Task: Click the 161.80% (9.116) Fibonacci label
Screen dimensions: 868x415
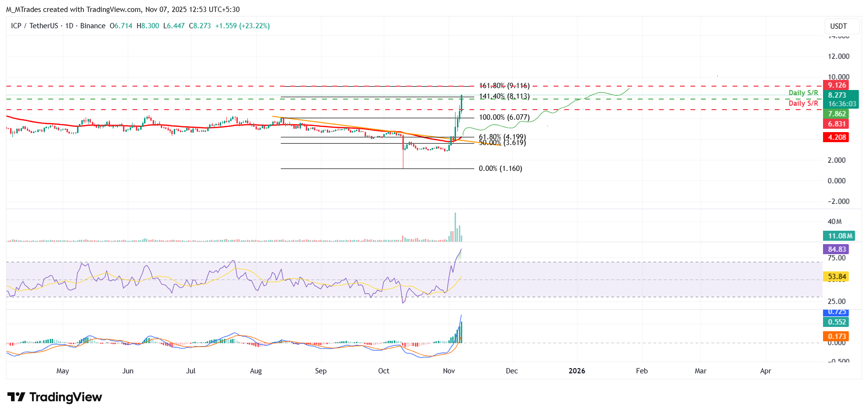Action: (504, 86)
